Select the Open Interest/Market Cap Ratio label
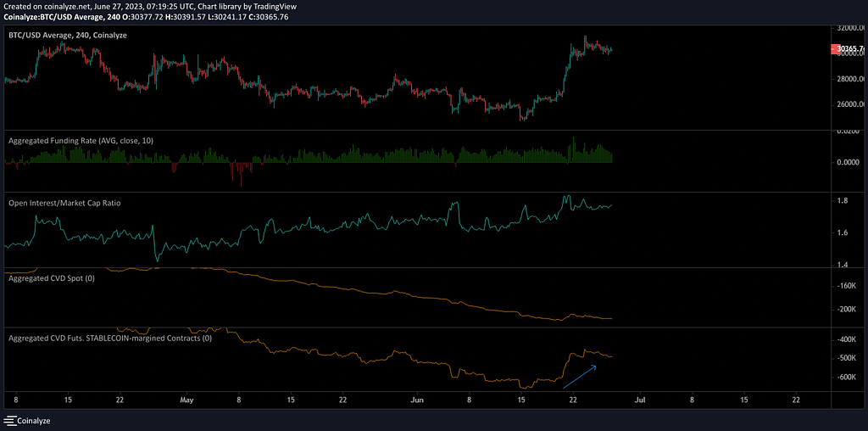Image resolution: width=868 pixels, height=431 pixels. coord(64,203)
